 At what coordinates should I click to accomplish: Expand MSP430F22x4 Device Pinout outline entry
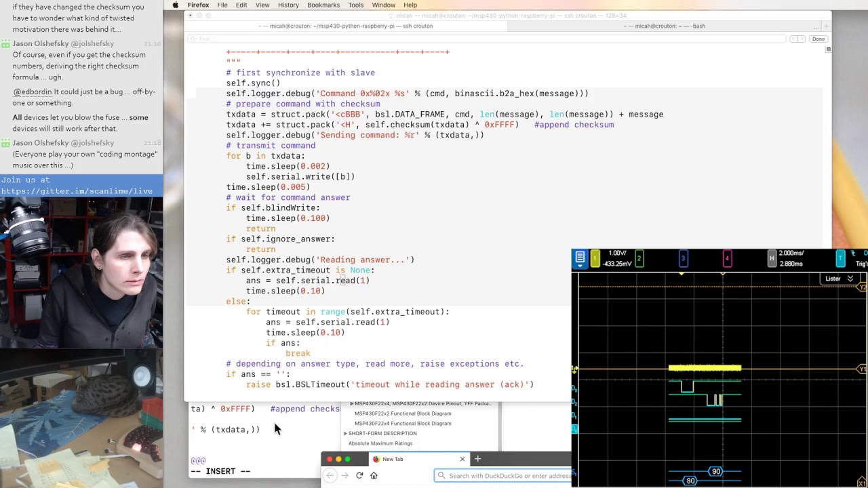(351, 404)
